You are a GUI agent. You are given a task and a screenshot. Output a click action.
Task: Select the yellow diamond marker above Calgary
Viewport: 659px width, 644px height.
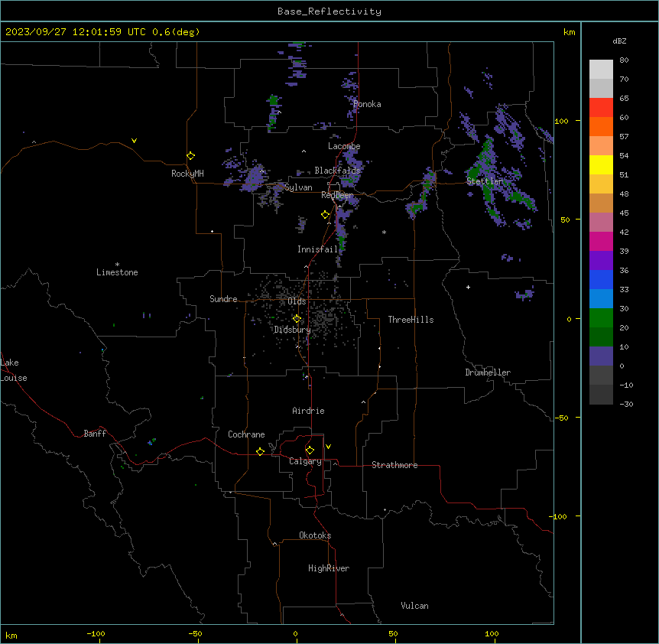(310, 450)
